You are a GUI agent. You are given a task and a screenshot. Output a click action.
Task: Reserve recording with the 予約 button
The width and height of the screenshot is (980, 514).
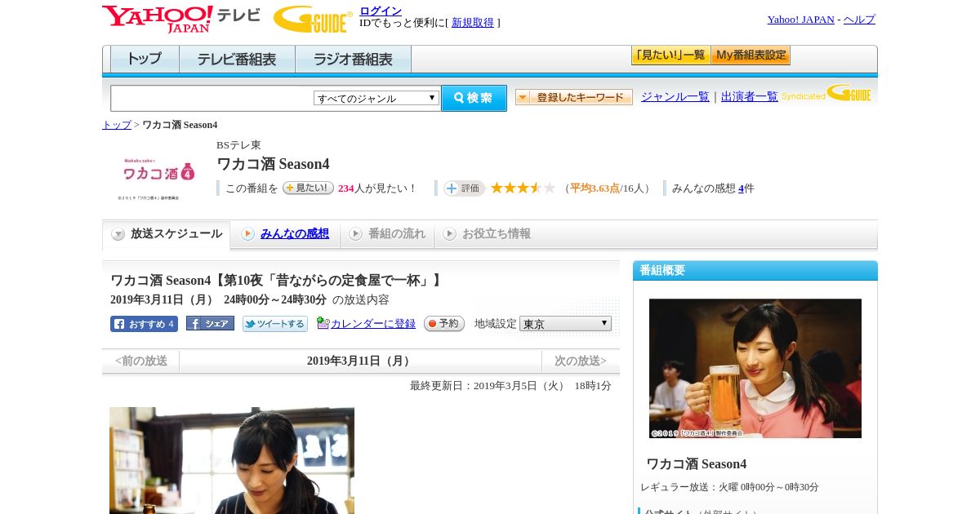pos(444,323)
